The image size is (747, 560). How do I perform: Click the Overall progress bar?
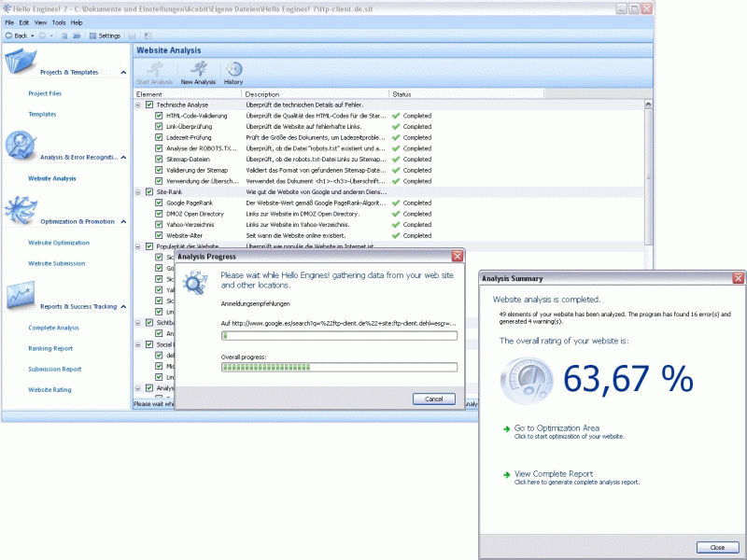(339, 367)
